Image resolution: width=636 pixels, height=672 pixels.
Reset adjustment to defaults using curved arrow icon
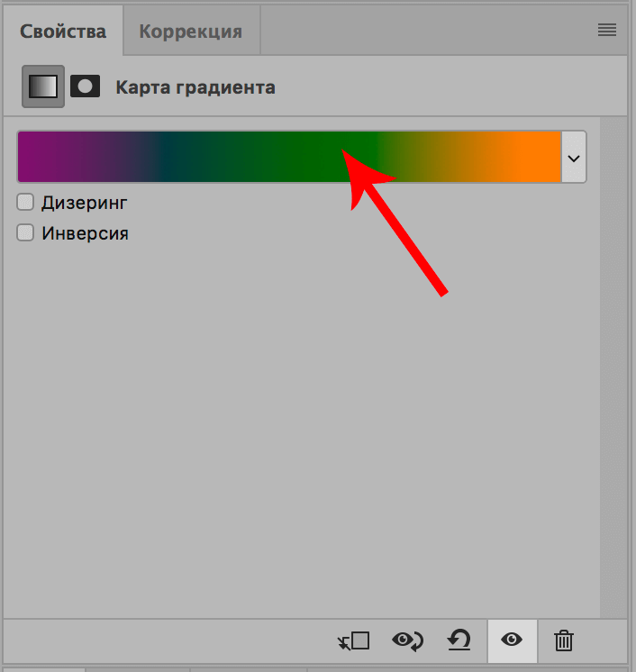(x=459, y=640)
